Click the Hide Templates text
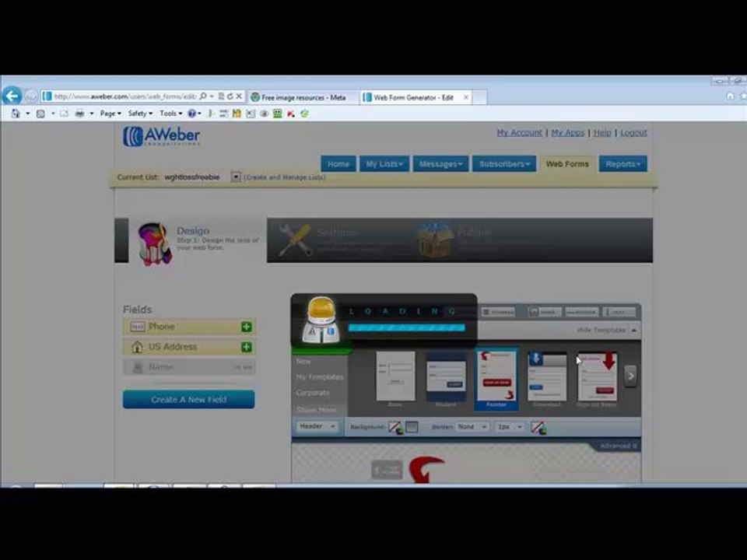 [601, 330]
